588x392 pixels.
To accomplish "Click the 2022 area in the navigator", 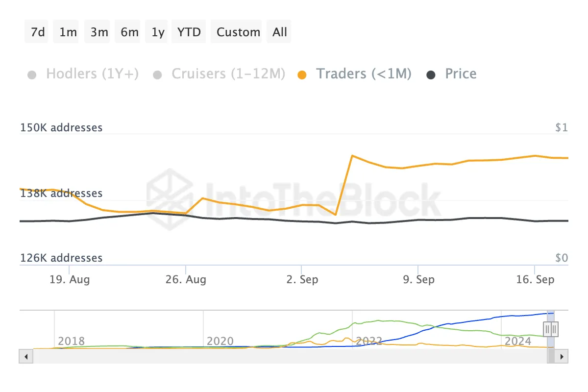I will pos(369,341).
